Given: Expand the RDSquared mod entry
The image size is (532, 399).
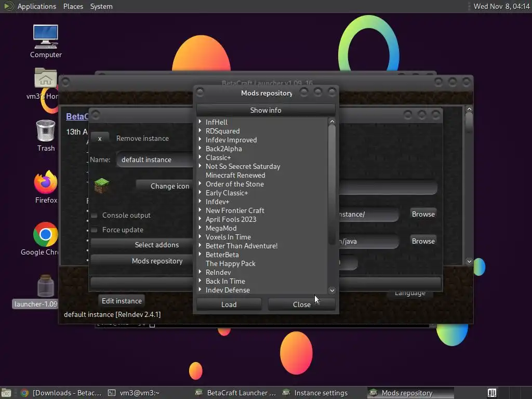Looking at the screenshot, I should click(x=200, y=130).
